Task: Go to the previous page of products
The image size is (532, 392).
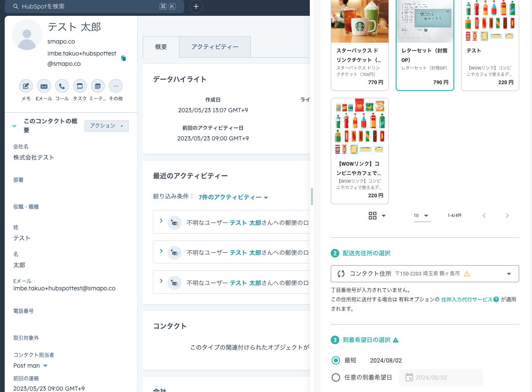Action: tap(484, 216)
